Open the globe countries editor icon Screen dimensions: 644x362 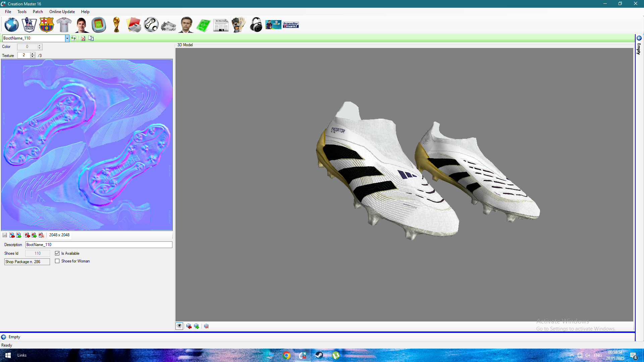pyautogui.click(x=12, y=25)
